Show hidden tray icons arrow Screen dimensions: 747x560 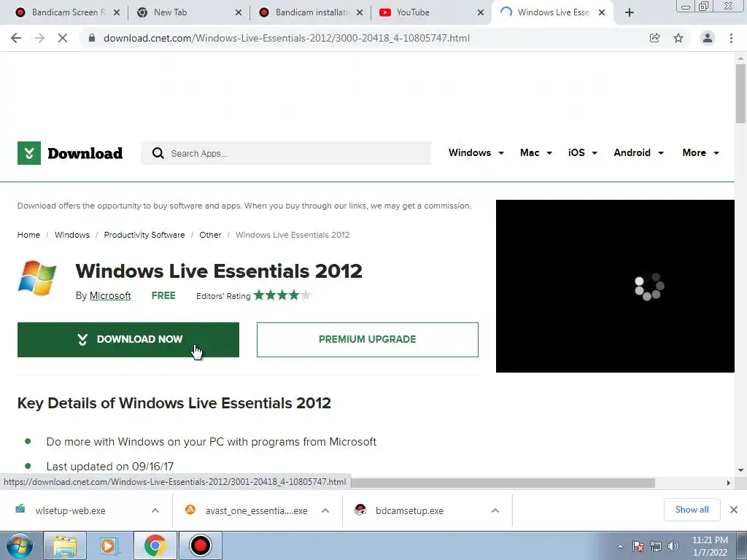coord(620,547)
